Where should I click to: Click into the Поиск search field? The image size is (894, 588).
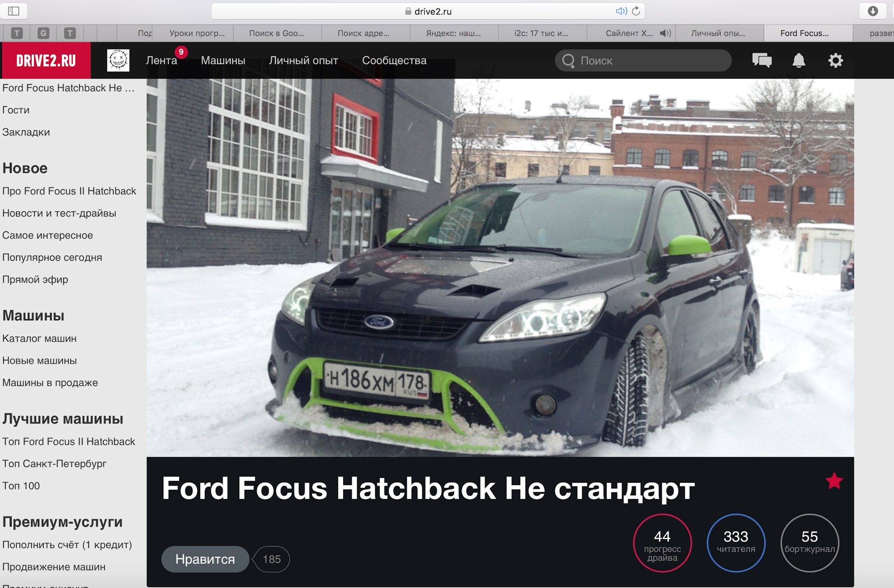[x=643, y=61]
